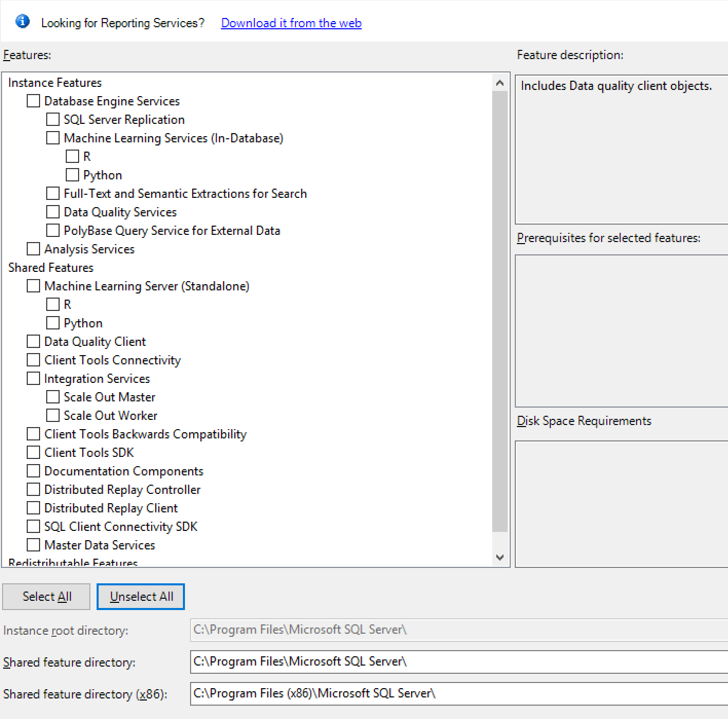This screenshot has height=719, width=728.
Task: Tick PolyBase Query Service for External Data
Action: [53, 230]
